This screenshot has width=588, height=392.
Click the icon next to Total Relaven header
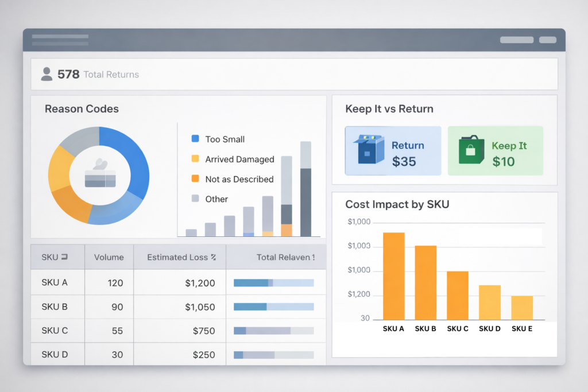coord(314,257)
